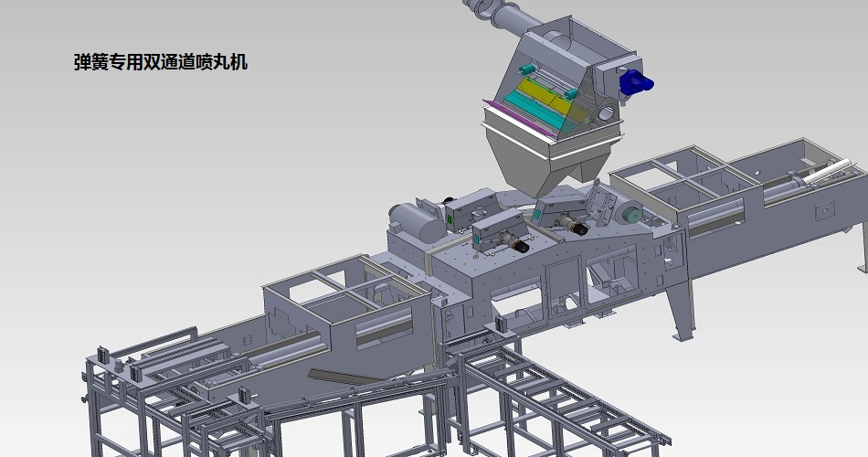Click the circular opening on the separator side
The image size is (868, 457).
pos(605,113)
